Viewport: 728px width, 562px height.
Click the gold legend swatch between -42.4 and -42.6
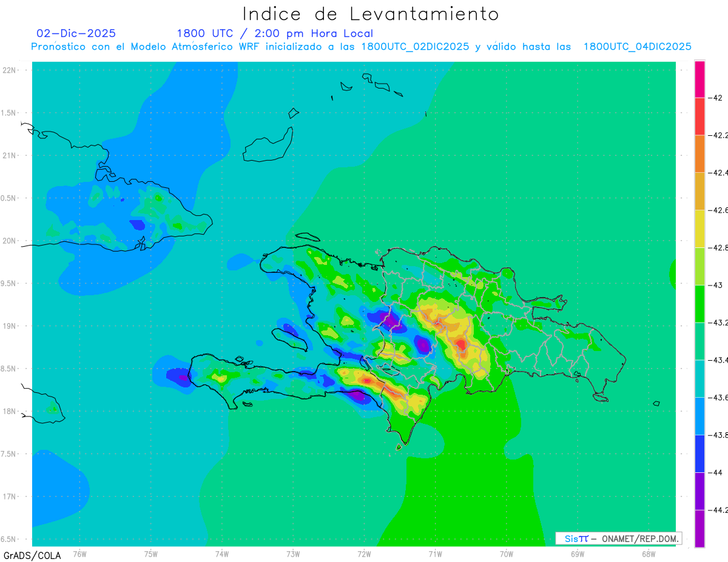tap(699, 192)
